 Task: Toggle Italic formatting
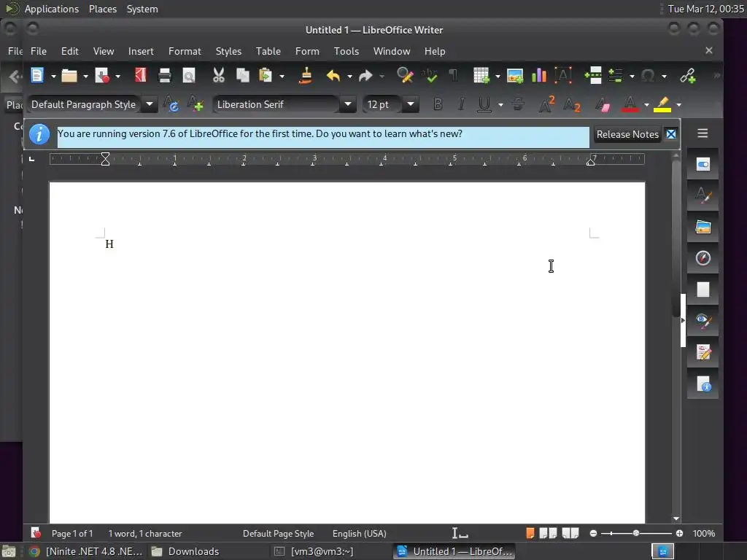[461, 104]
